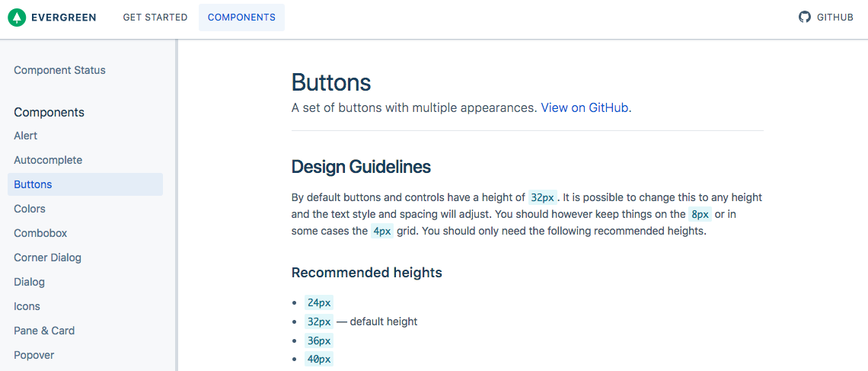Open Popover in the sidebar

point(34,355)
